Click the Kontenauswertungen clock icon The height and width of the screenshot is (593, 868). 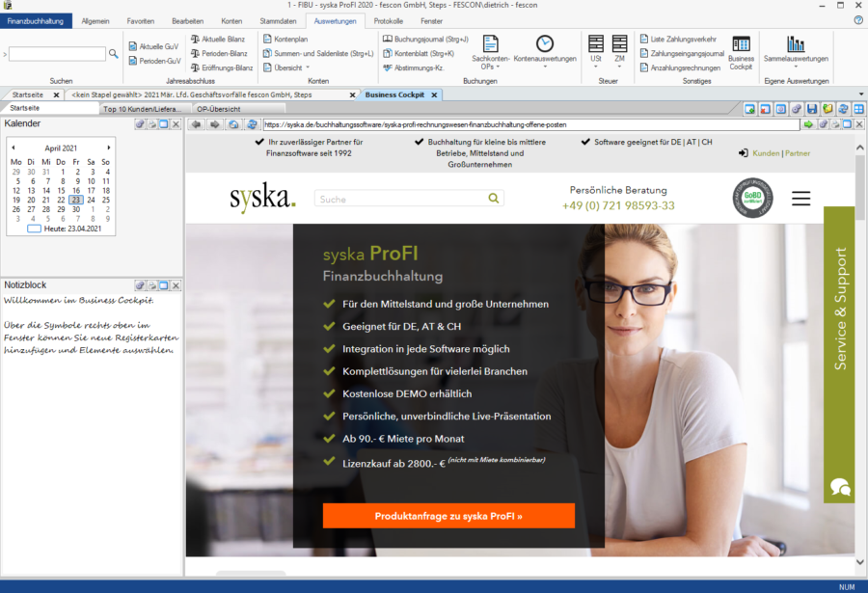pyautogui.click(x=545, y=44)
